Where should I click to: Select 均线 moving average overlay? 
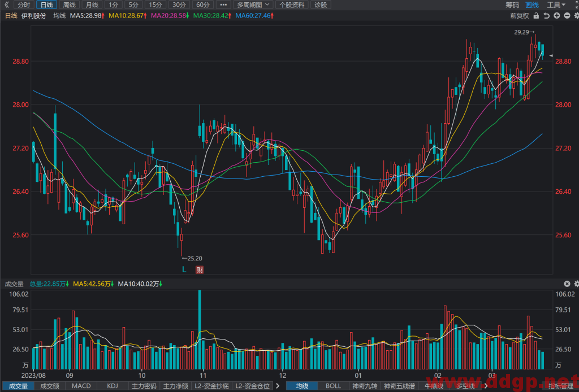(x=302, y=386)
